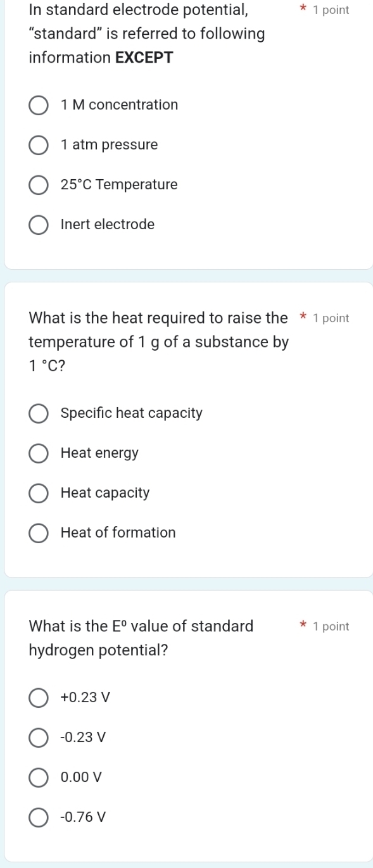This screenshot has width=373, height=868.
Task: Click the red asterisk marking a required question
Action: coord(305,9)
